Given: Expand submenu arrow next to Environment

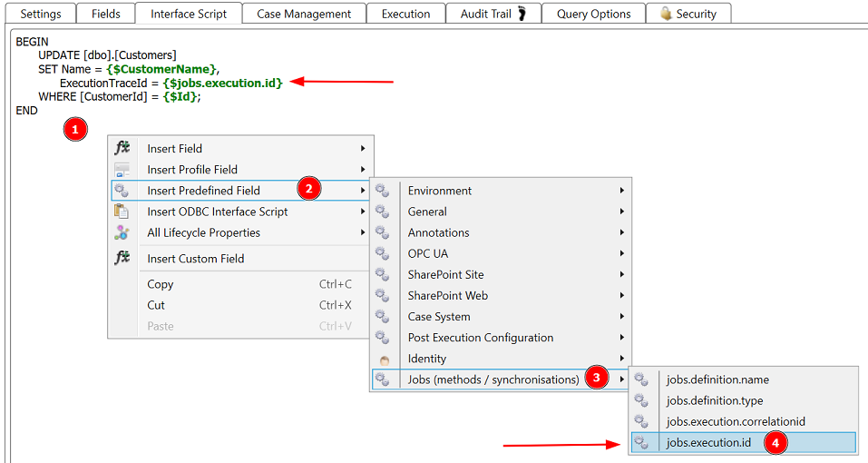Looking at the screenshot, I should click(x=621, y=191).
